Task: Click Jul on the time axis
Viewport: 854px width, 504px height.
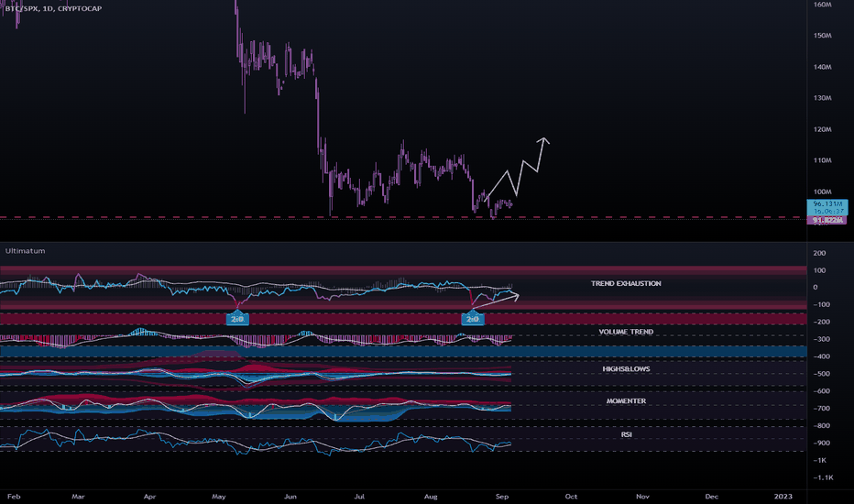Action: click(359, 497)
